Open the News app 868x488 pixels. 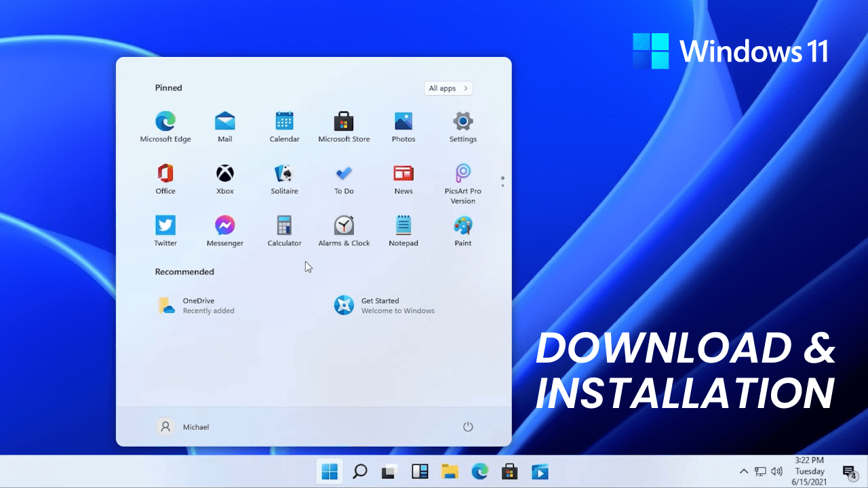[403, 179]
